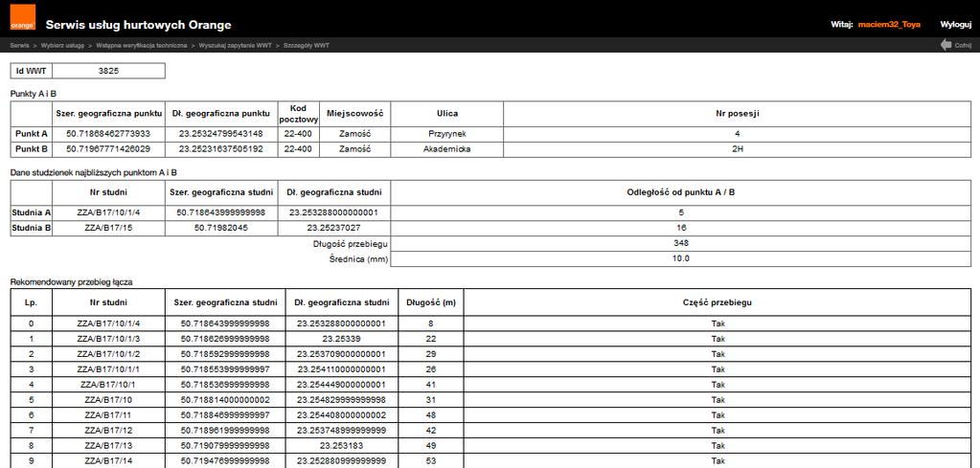Screen dimensions: 980x468
Task: Open the maciem32_Toya user name link
Action: click(889, 24)
